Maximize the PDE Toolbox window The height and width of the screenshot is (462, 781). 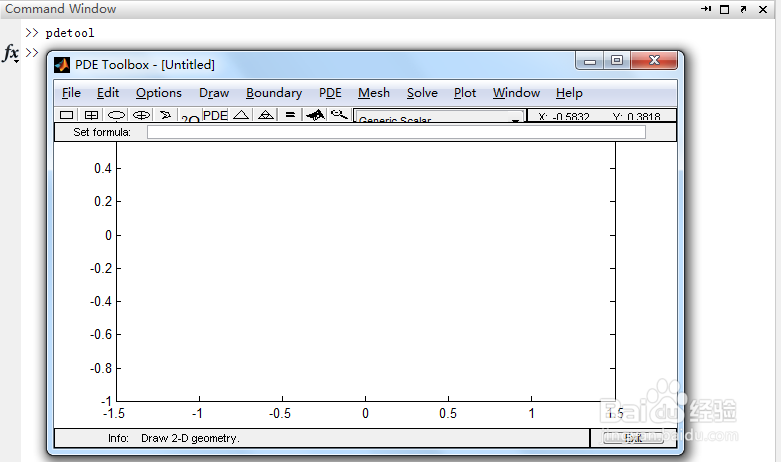point(617,61)
